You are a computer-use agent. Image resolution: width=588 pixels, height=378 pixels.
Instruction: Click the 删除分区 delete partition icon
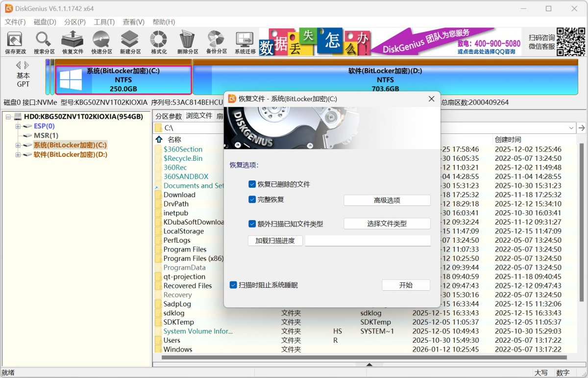(x=188, y=42)
